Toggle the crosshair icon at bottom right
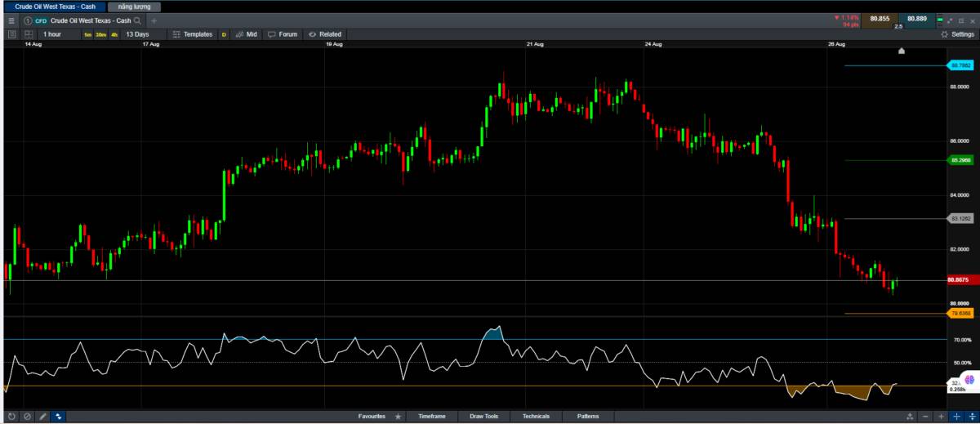This screenshot has width=980, height=424. 956,417
